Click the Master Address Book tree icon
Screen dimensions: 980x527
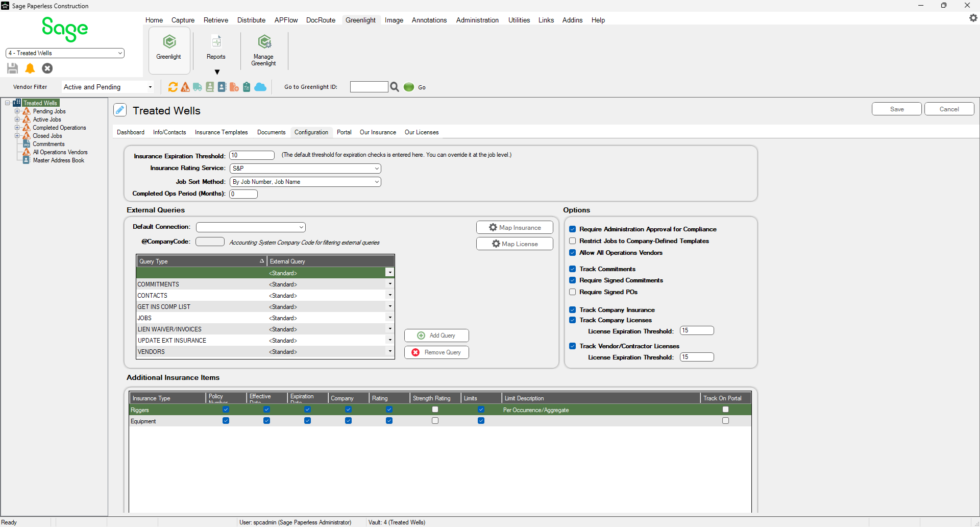click(27, 160)
